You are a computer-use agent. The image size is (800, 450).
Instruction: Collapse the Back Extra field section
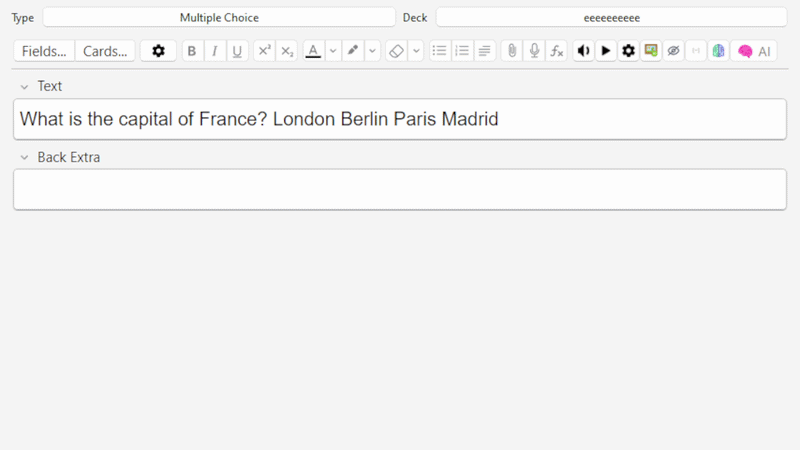[x=24, y=158]
